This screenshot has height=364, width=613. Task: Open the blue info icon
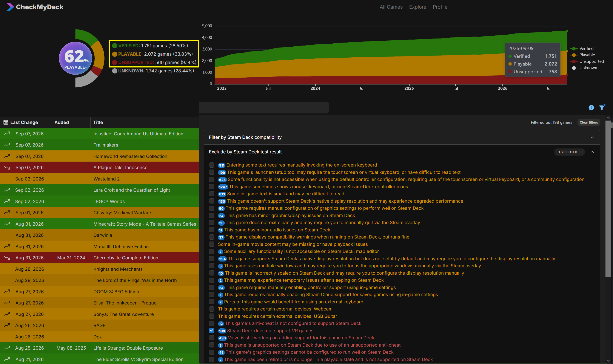[591, 108]
